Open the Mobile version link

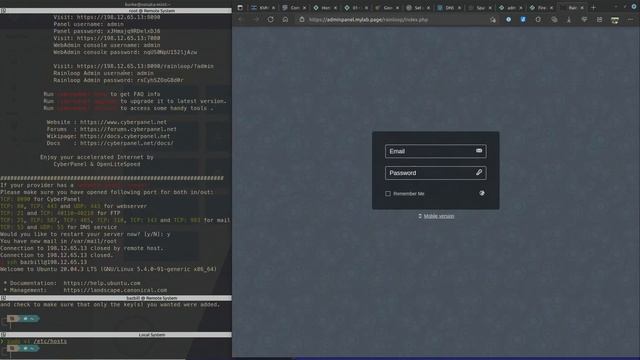pyautogui.click(x=439, y=216)
